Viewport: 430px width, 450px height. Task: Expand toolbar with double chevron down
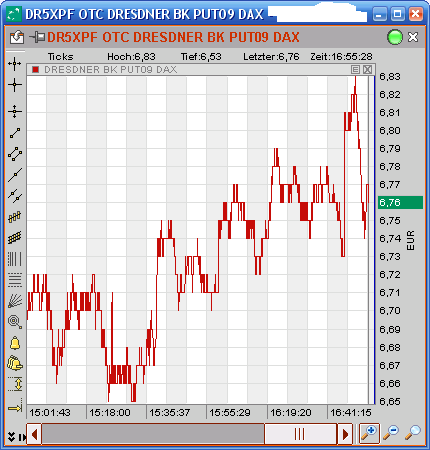click(11, 437)
